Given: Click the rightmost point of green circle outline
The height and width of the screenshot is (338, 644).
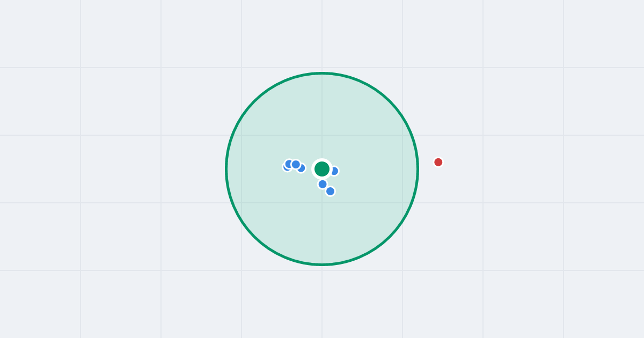Looking at the screenshot, I should click(x=418, y=169).
